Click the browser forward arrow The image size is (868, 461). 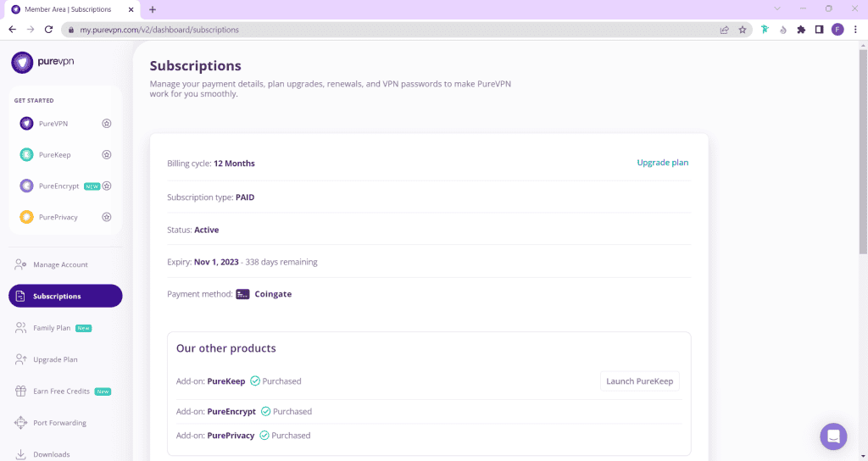[31, 30]
